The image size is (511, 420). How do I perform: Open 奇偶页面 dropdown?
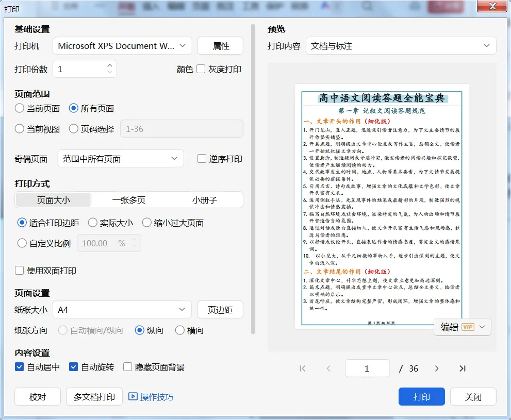pos(121,159)
